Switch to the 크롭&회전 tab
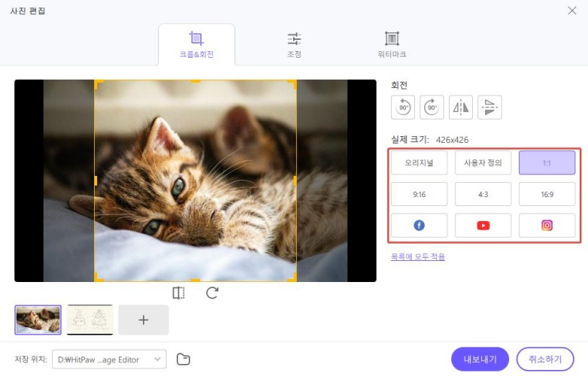This screenshot has height=376, width=588. (196, 44)
